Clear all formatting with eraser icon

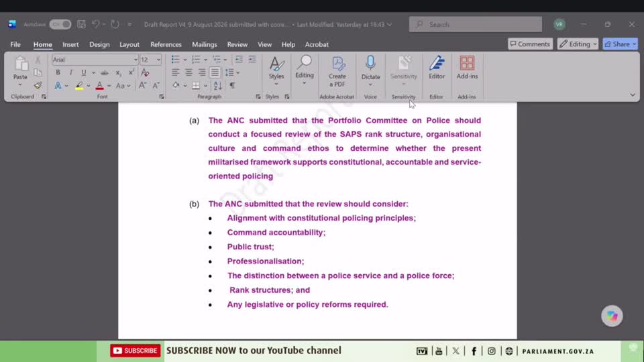click(145, 72)
